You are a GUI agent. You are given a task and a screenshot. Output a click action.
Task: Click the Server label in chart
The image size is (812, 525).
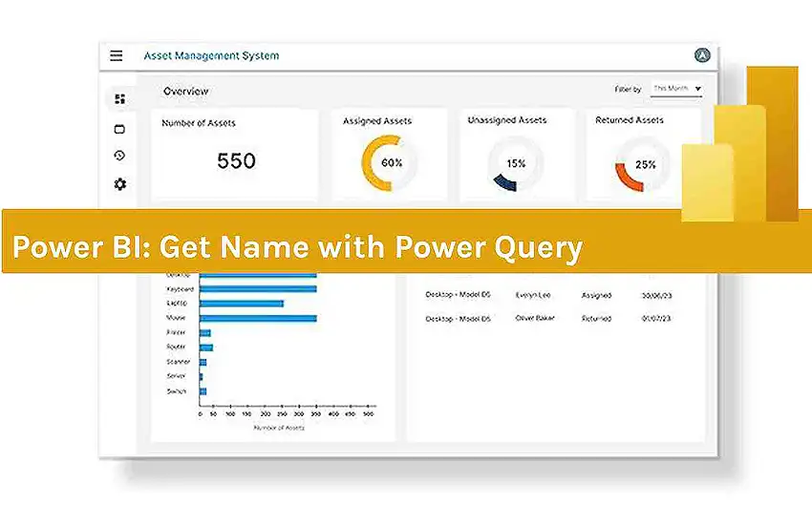point(176,375)
